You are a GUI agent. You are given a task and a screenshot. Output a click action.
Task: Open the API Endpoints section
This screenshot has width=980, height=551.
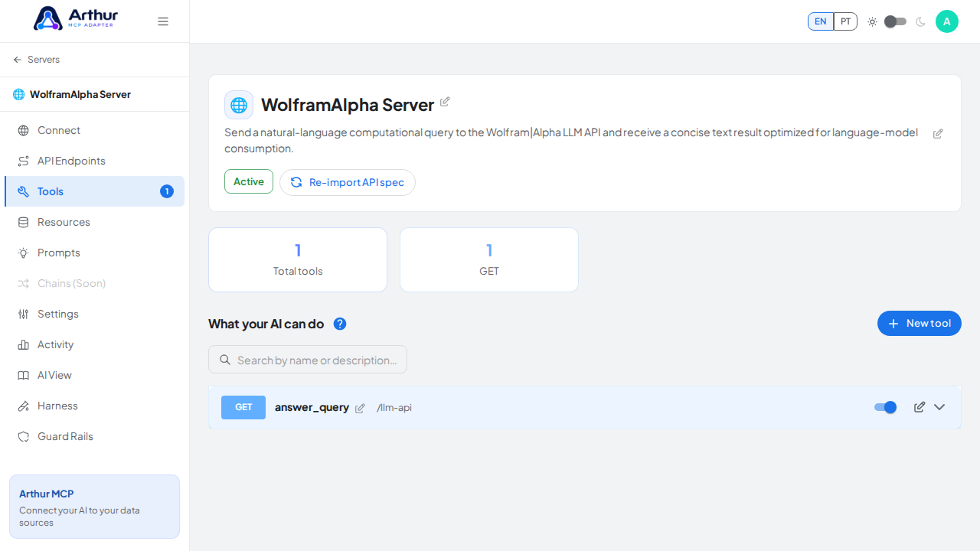click(94, 161)
